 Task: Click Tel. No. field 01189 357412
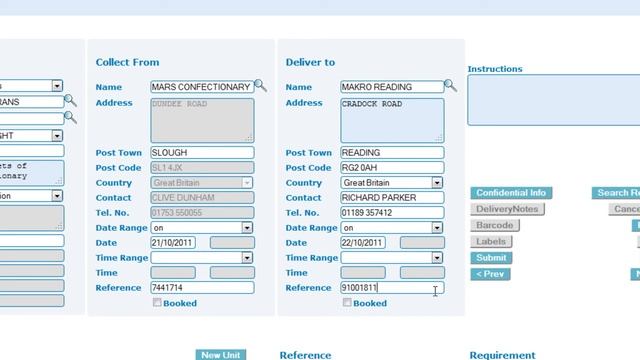(392, 213)
